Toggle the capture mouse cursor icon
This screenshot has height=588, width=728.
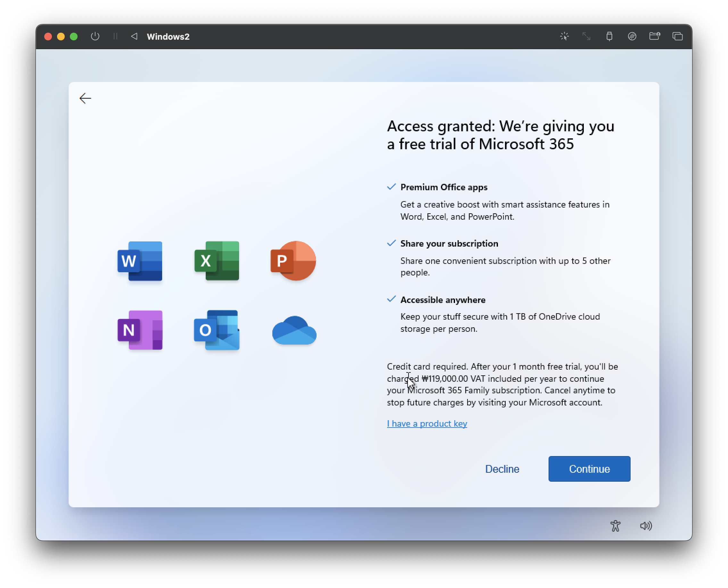coord(564,36)
